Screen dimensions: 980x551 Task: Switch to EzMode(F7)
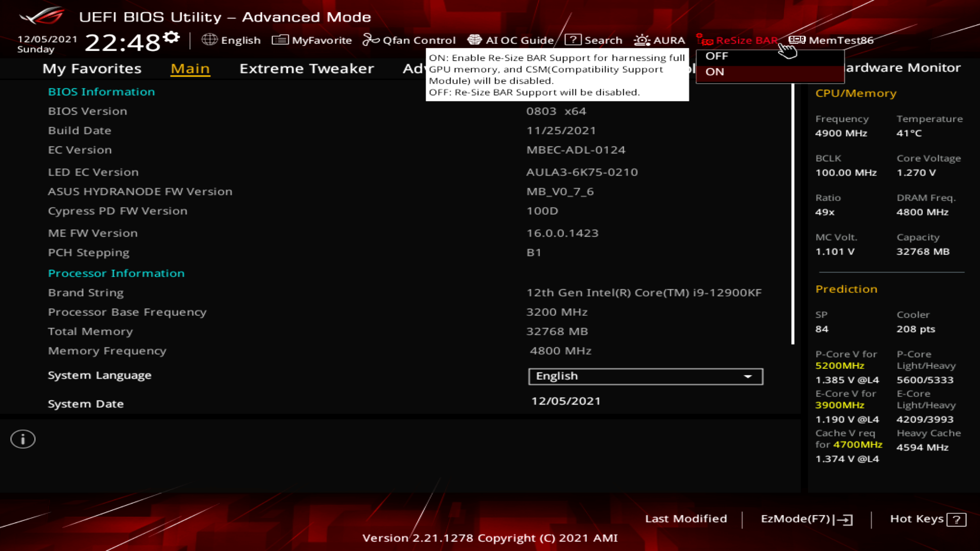click(806, 519)
